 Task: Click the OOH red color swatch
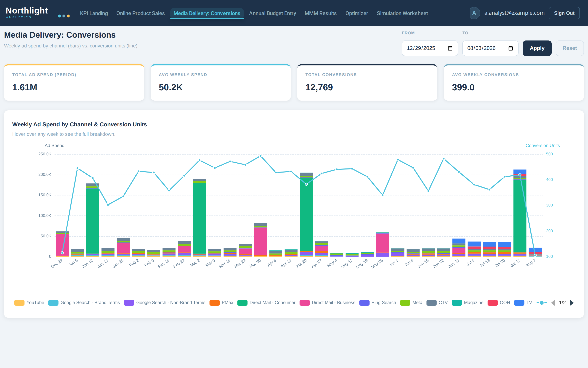[x=492, y=303]
